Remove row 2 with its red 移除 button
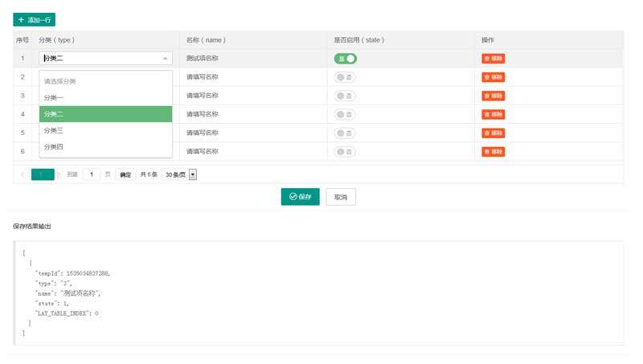 click(494, 77)
